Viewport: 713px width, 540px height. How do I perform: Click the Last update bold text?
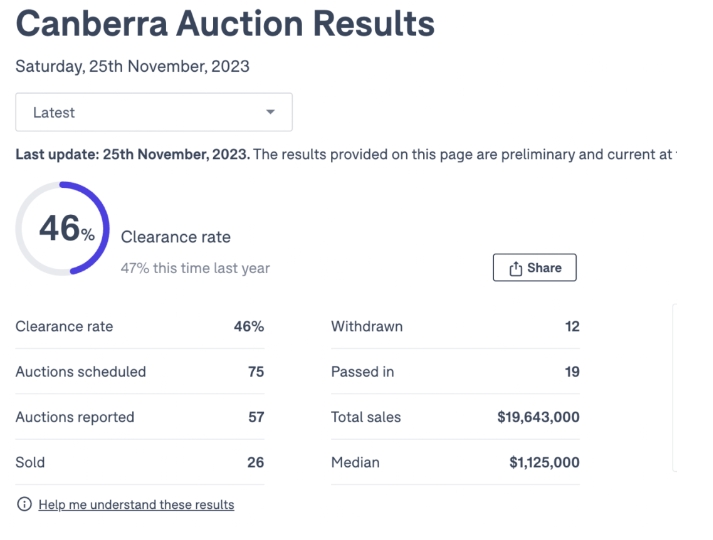tap(132, 155)
